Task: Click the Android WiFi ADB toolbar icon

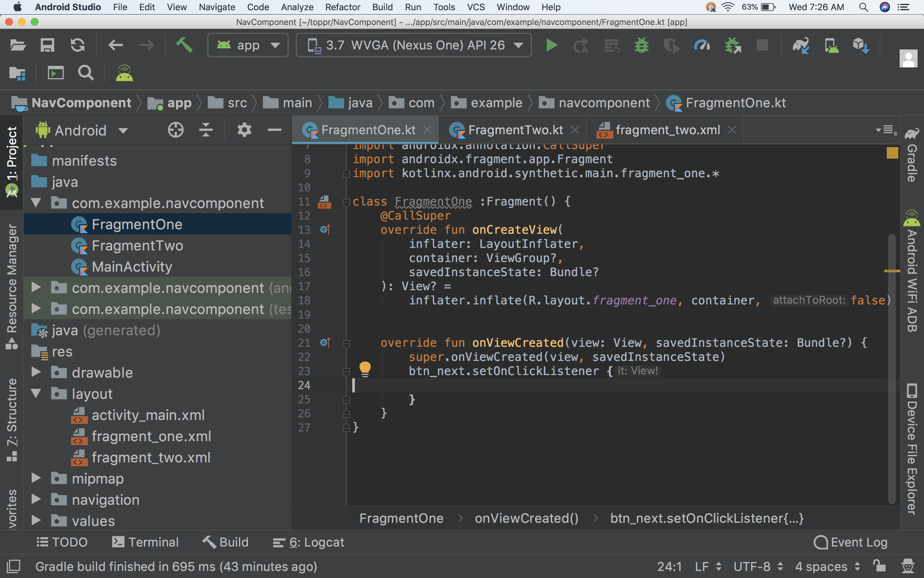Action: 124,73
